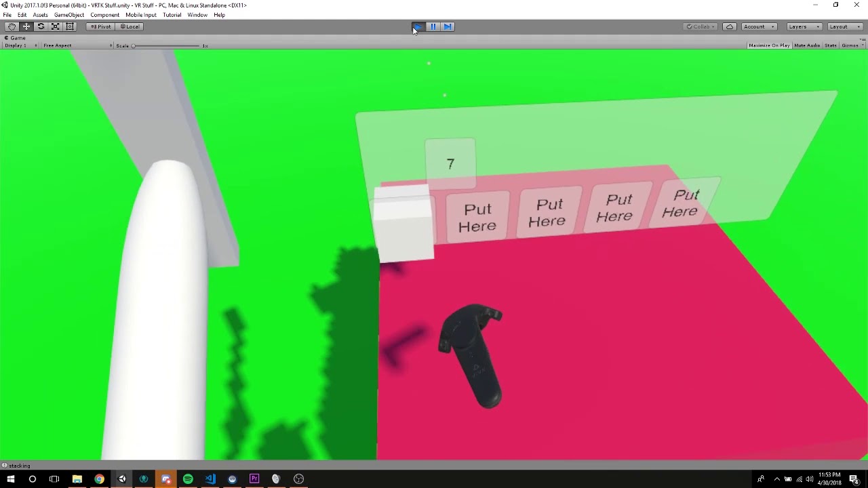The image size is (868, 488).
Task: Open the Tutorial menu
Action: pos(172,15)
